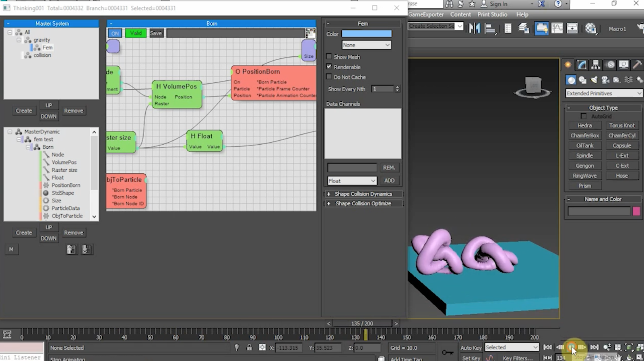
Task: Open the Help menu
Action: click(522, 14)
